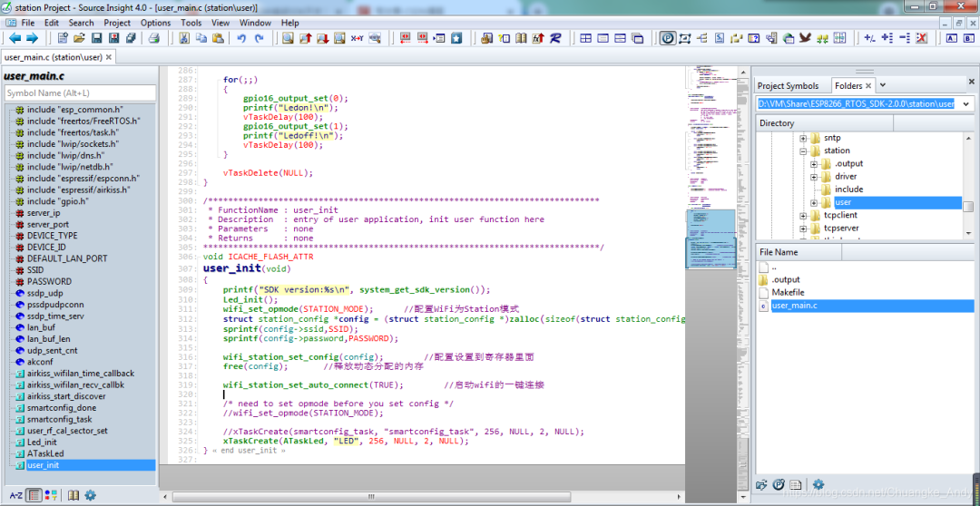Viewport: 980px width, 506px height.
Task: Click the Symbol Name search field
Action: tap(79, 92)
